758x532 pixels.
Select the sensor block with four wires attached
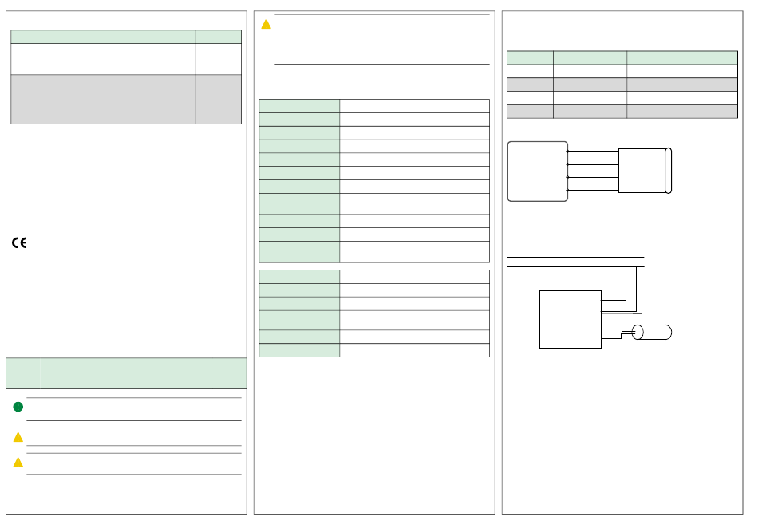coord(645,171)
